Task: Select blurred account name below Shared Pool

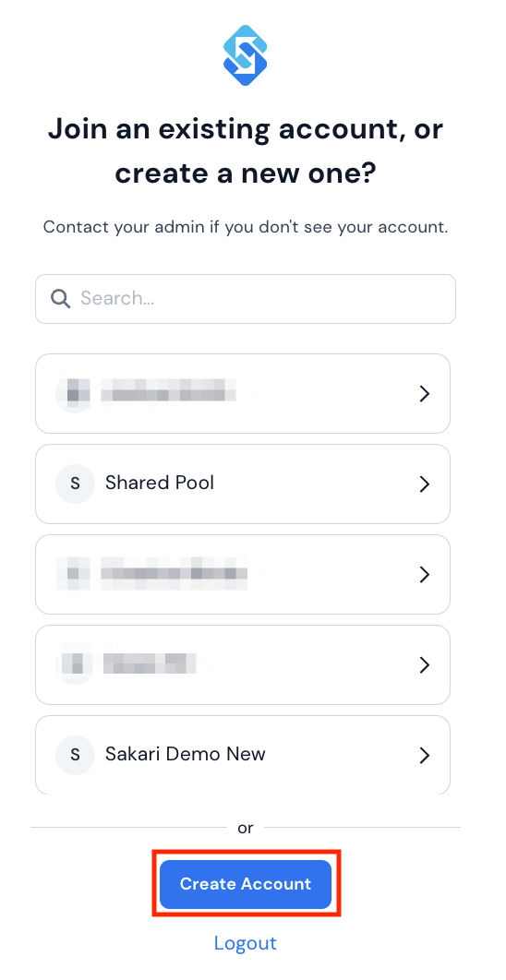Action: coord(174,574)
